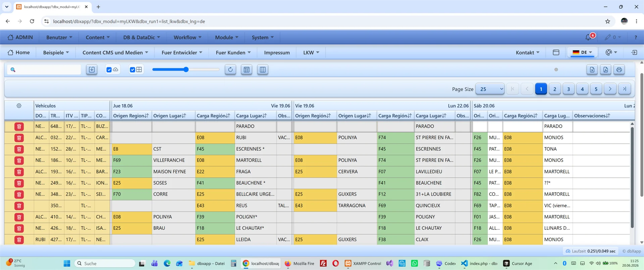Click the window layout icon beside Kontakt
Image resolution: width=644 pixels, height=270 pixels.
click(x=556, y=52)
